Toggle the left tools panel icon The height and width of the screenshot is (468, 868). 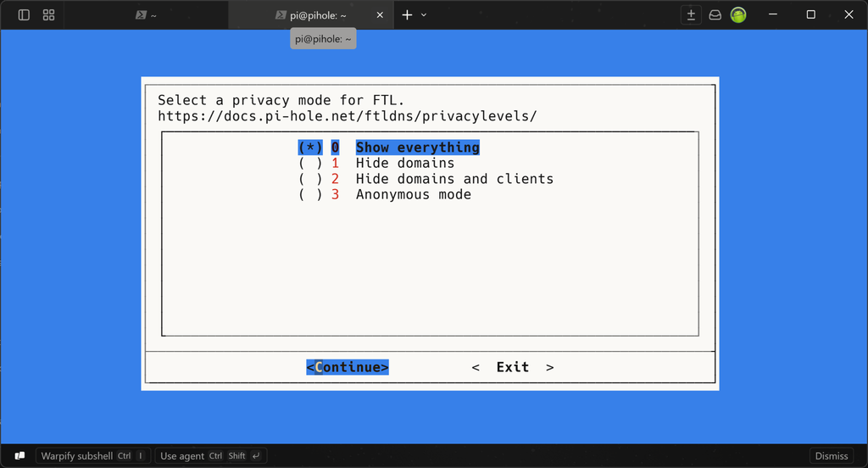[x=24, y=15]
